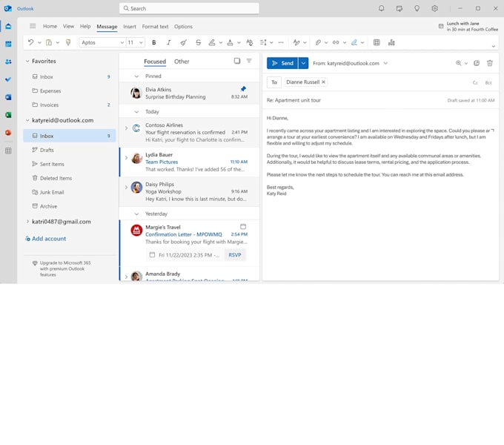This screenshot has width=504, height=445.
Task: Show the Cc field
Action: (475, 82)
